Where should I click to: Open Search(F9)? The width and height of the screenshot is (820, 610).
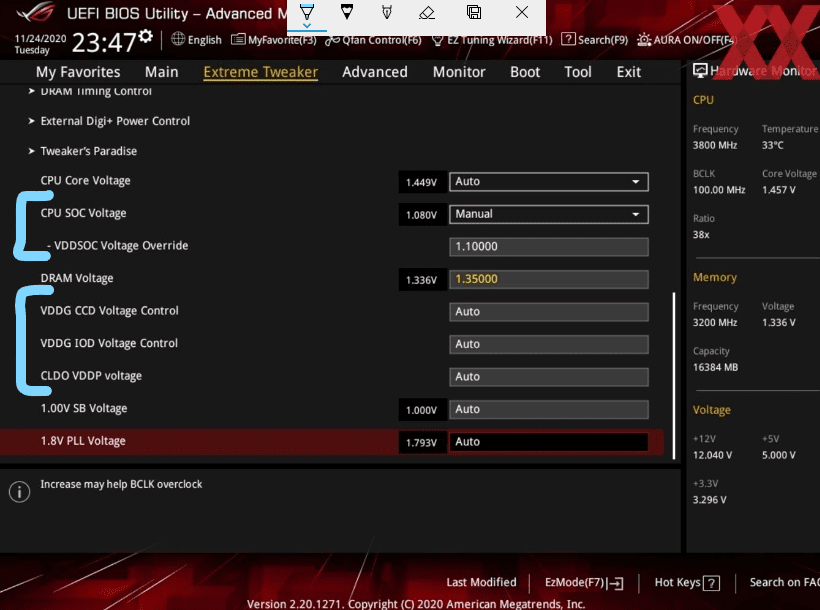(595, 40)
